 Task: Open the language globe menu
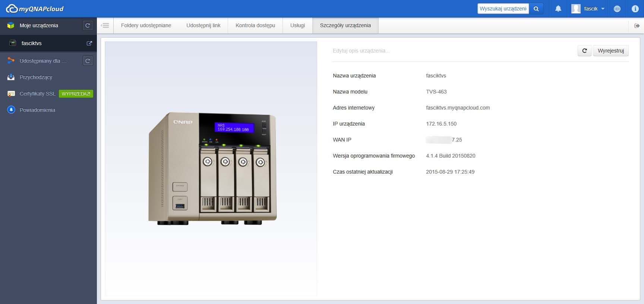617,9
